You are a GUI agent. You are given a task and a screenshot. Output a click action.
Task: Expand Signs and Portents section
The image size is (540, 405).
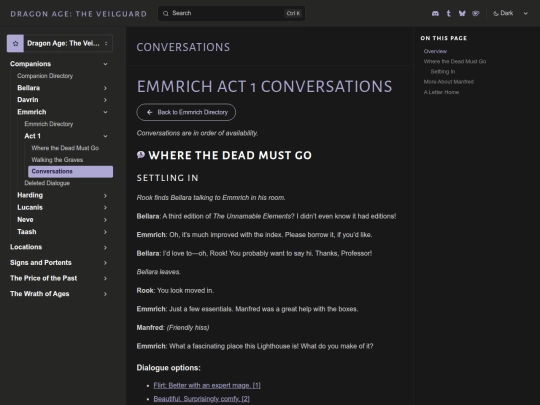(x=59, y=263)
